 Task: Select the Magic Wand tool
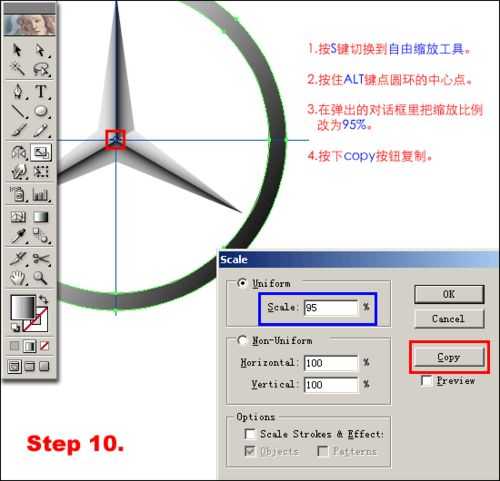click(17, 69)
